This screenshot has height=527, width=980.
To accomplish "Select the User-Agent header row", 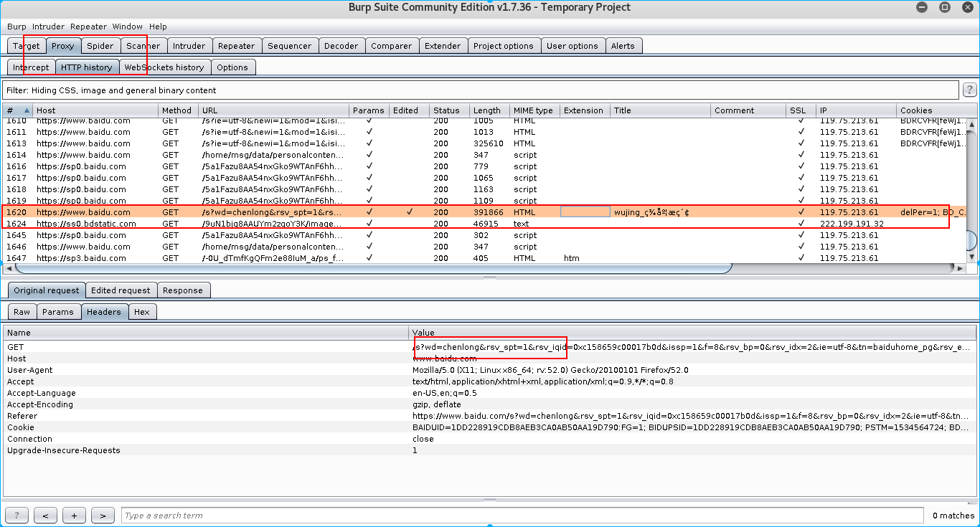I will click(x=489, y=370).
